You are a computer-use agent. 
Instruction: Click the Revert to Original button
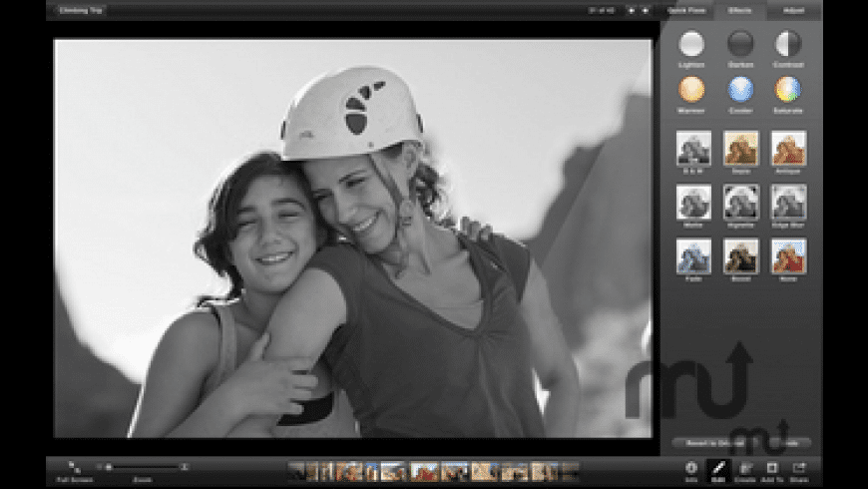714,443
